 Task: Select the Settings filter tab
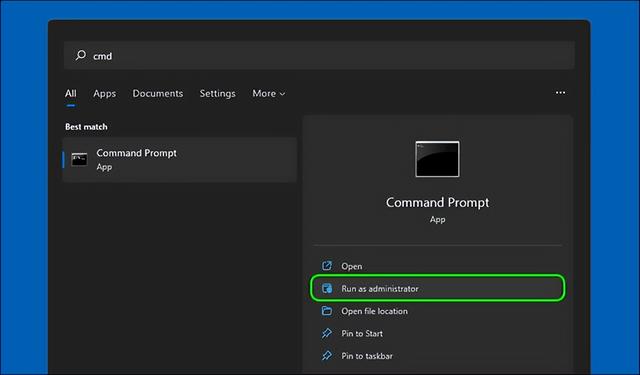click(217, 93)
